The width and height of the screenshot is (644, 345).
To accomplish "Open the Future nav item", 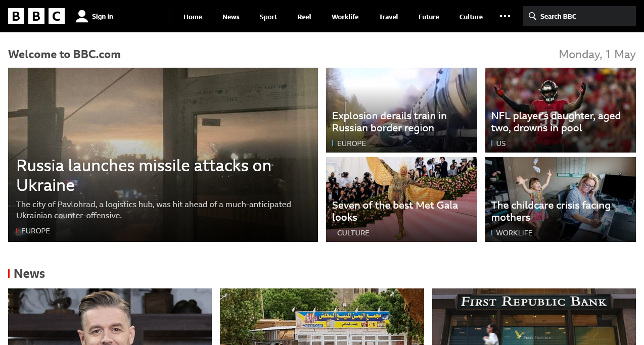I will (429, 17).
